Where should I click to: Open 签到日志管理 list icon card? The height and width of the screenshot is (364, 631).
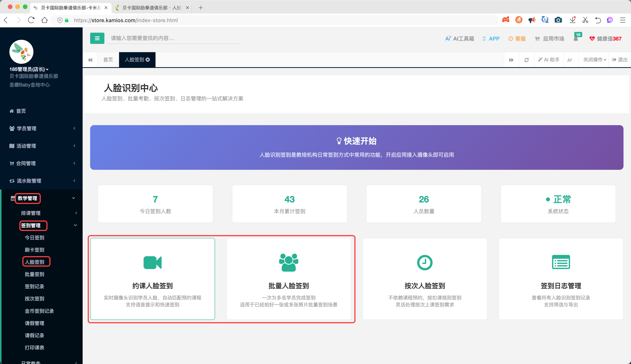561,279
